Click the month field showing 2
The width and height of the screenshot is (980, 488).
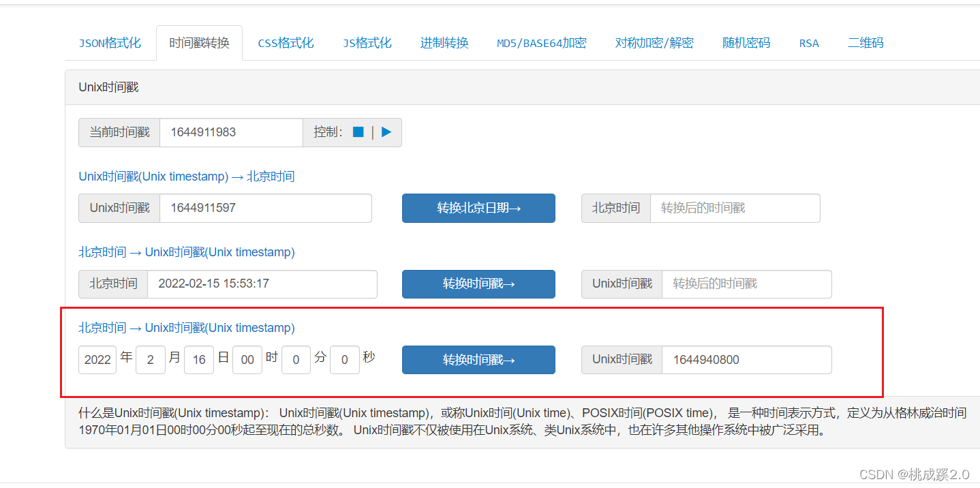[151, 359]
